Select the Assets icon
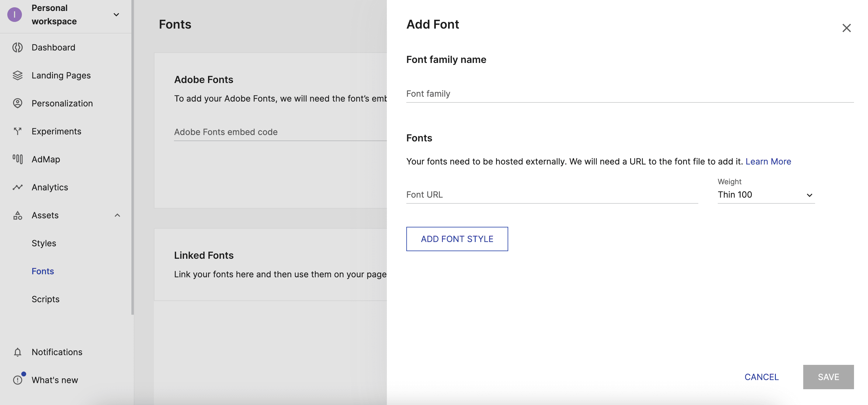The height and width of the screenshot is (405, 868). 18,215
